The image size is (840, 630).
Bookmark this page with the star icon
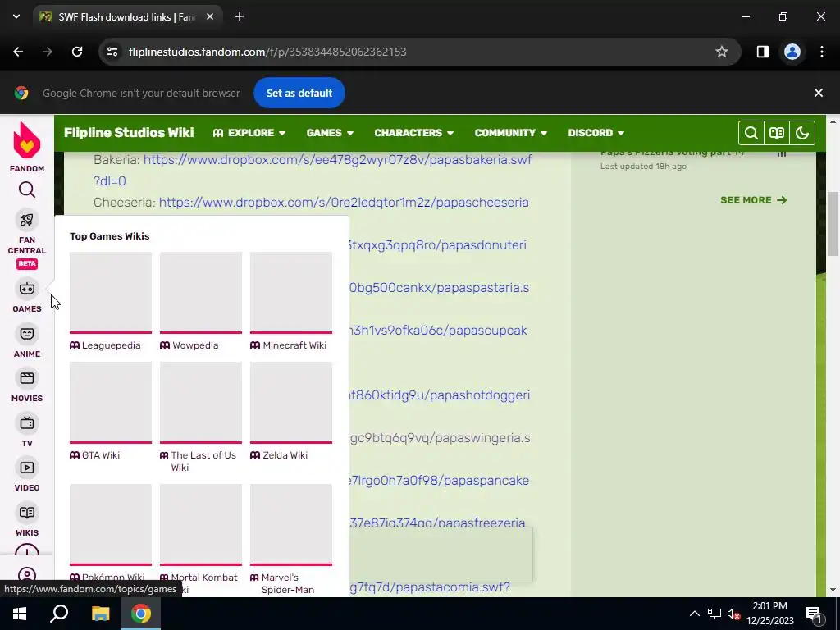click(x=722, y=52)
